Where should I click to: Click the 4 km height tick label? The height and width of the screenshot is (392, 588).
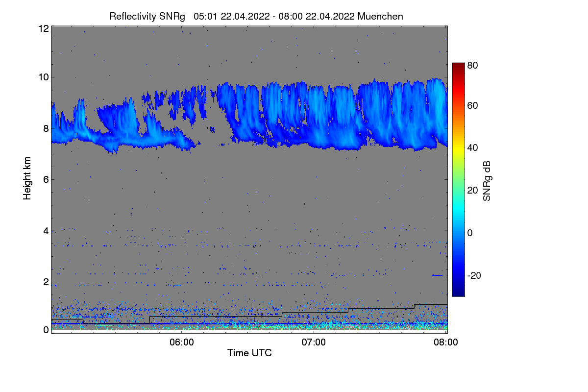(46, 231)
